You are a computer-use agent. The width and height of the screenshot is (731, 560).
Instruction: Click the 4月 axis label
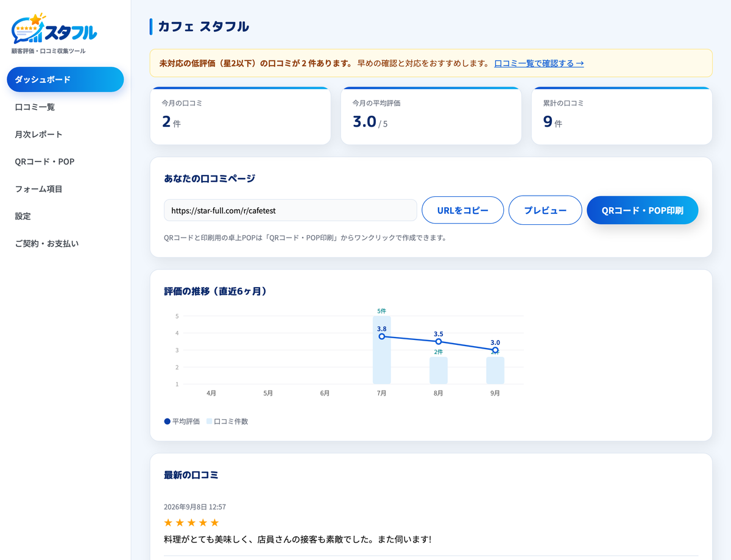pos(211,393)
